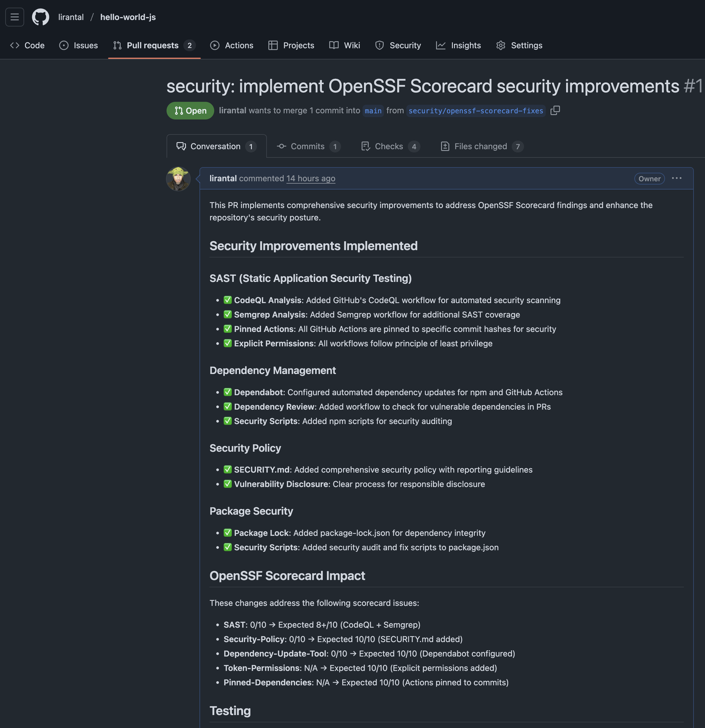Open the hamburger navigation menu
The height and width of the screenshot is (728, 705).
pyautogui.click(x=14, y=17)
